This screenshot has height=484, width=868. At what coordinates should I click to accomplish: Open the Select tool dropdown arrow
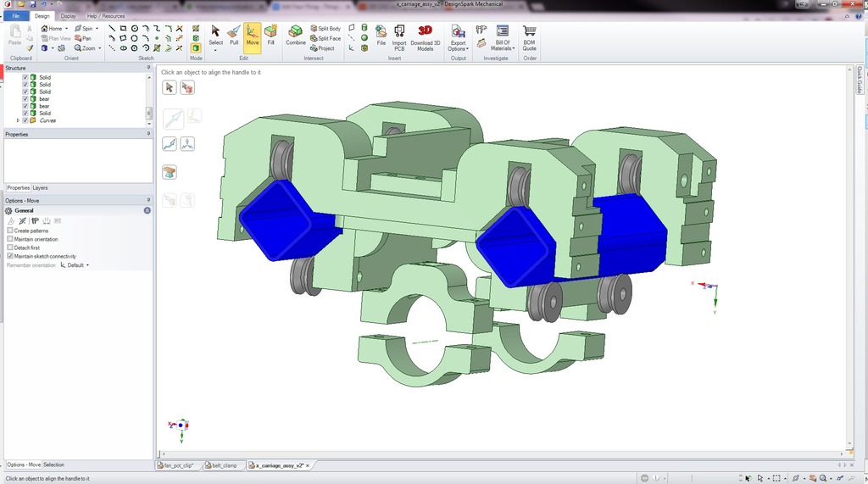coord(215,50)
